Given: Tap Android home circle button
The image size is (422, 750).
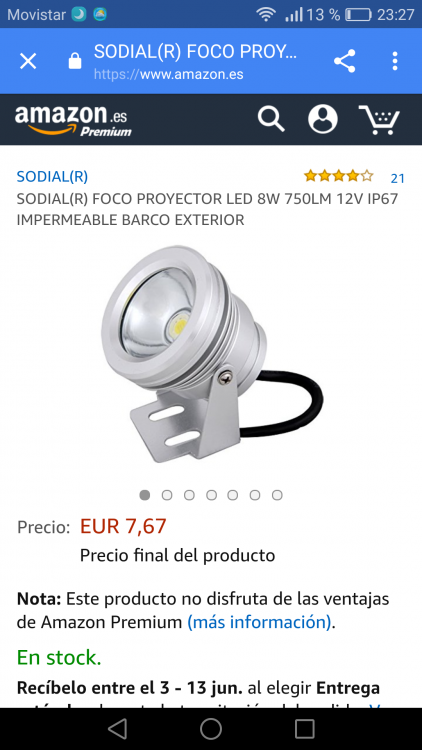Looking at the screenshot, I should point(211,729).
